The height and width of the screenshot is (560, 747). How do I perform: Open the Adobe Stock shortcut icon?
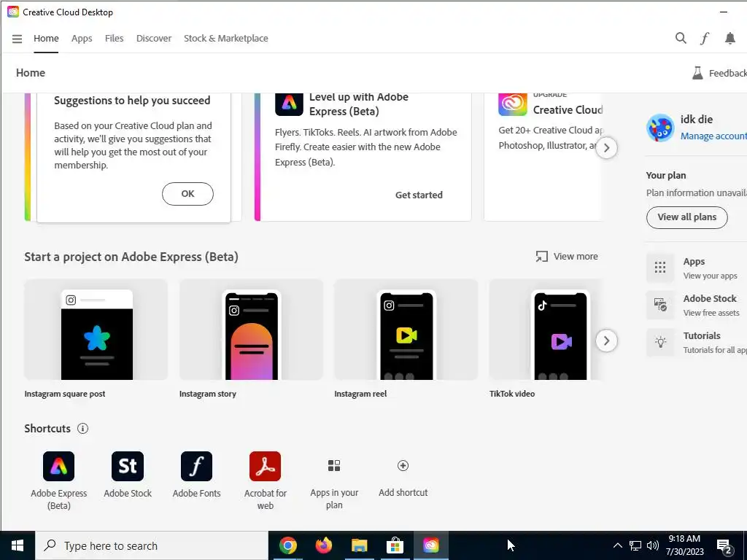[x=128, y=466]
